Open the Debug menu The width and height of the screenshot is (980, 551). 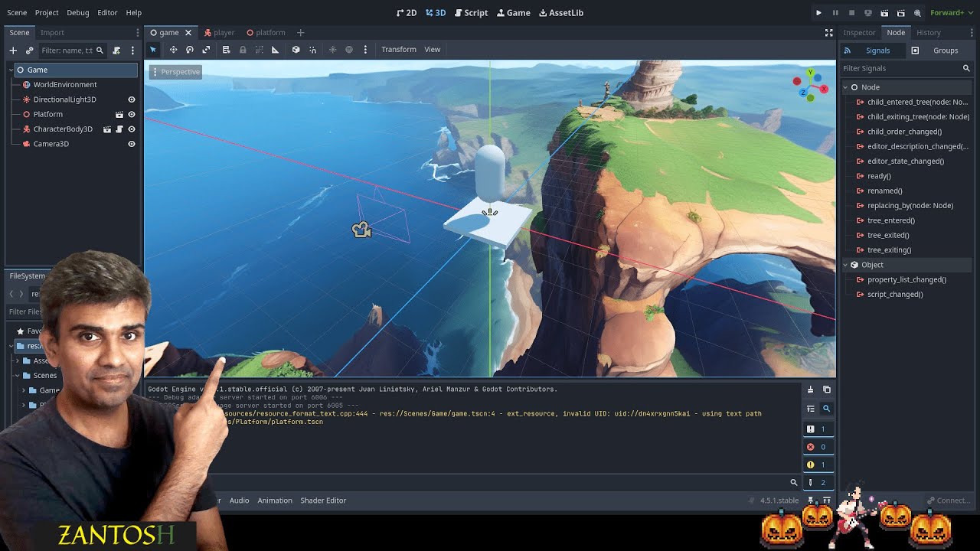[x=77, y=13]
